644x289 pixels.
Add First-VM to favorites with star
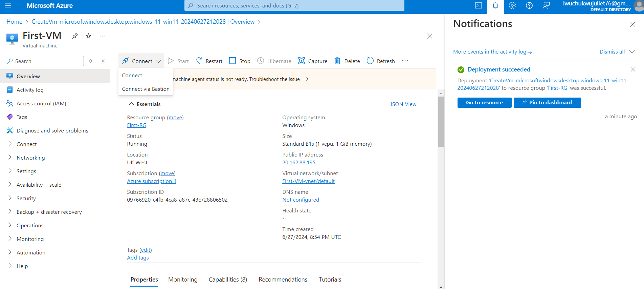pyautogui.click(x=89, y=36)
